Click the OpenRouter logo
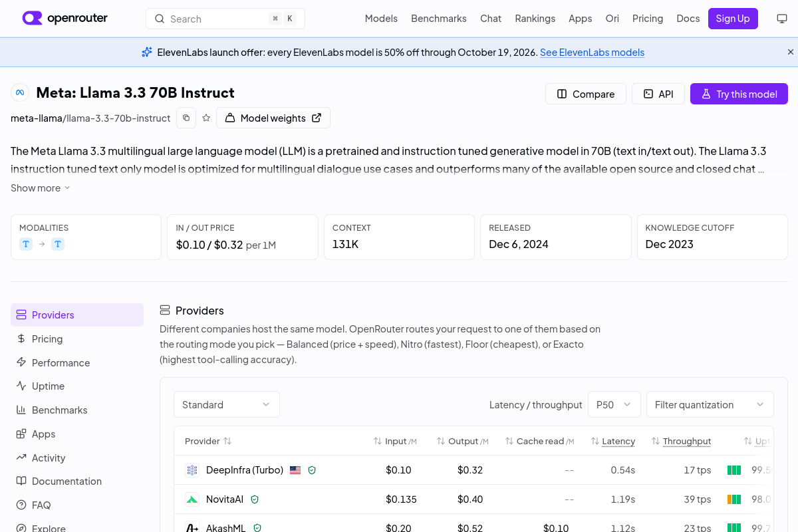 click(65, 19)
